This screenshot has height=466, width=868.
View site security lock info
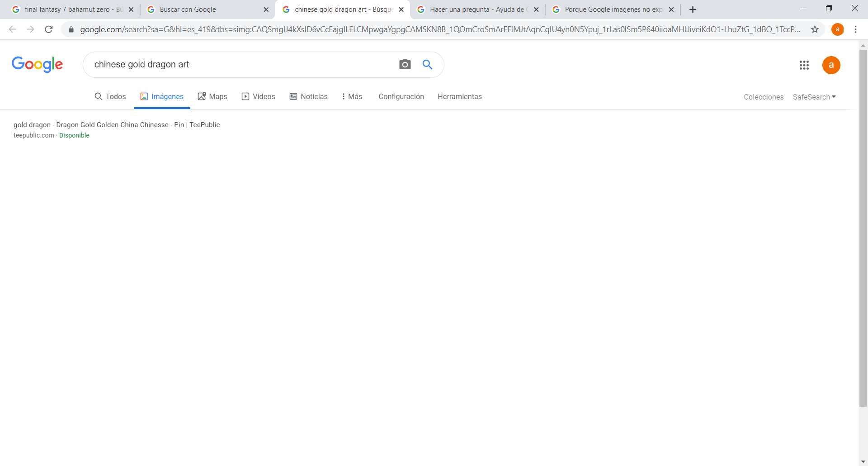(x=71, y=29)
